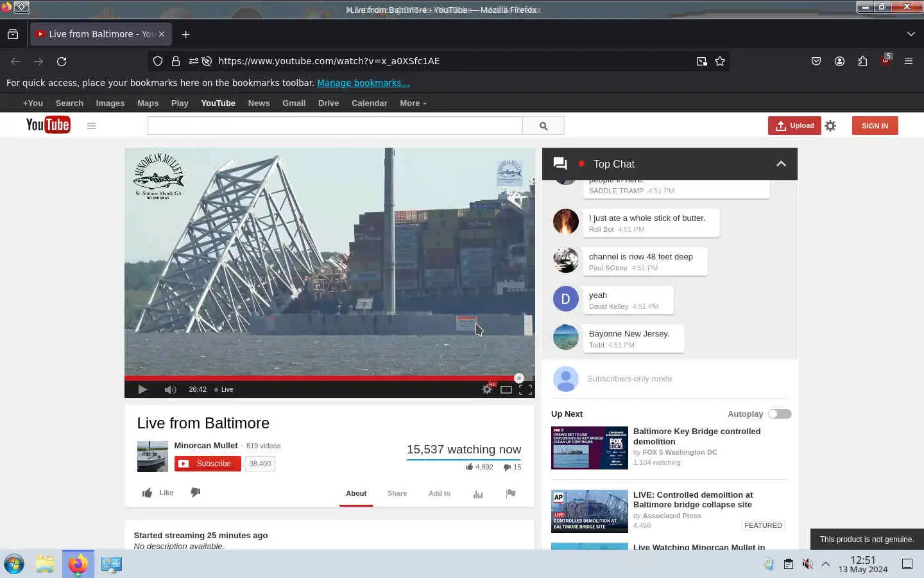
Task: Open a new browser tab
Action: tap(185, 34)
